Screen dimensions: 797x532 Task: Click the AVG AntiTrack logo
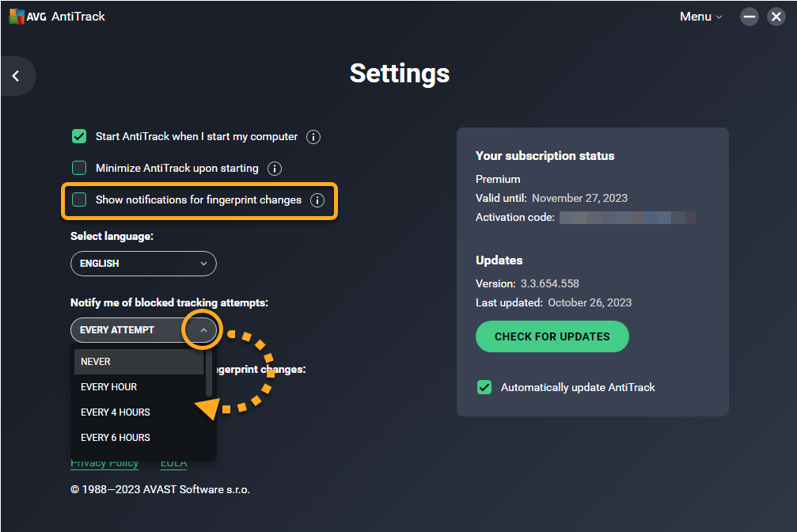click(x=56, y=17)
